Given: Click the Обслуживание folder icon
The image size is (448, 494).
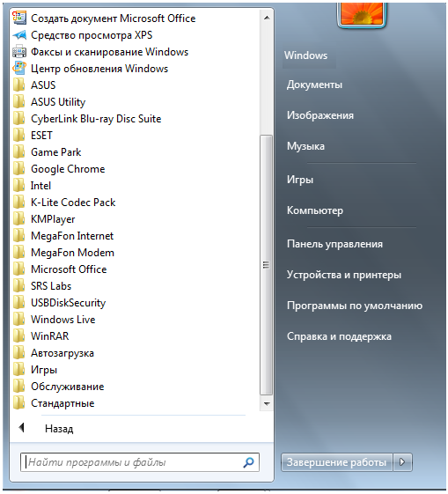Looking at the screenshot, I should pos(19,386).
